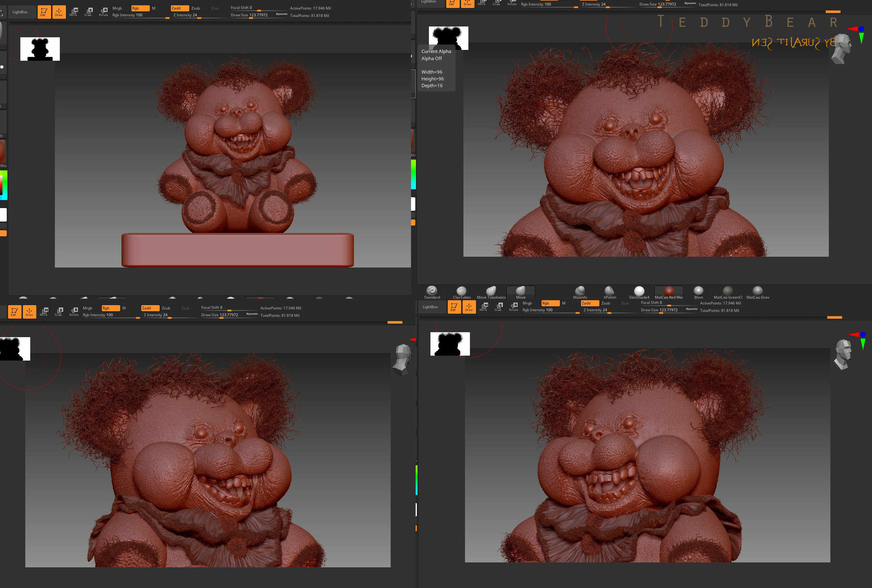
Task: Toggle Zadd in the bottom-right view toolbar
Action: [590, 303]
